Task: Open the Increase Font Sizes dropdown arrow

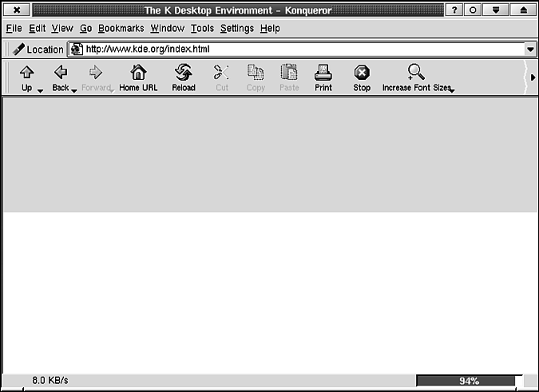Action: click(x=452, y=91)
